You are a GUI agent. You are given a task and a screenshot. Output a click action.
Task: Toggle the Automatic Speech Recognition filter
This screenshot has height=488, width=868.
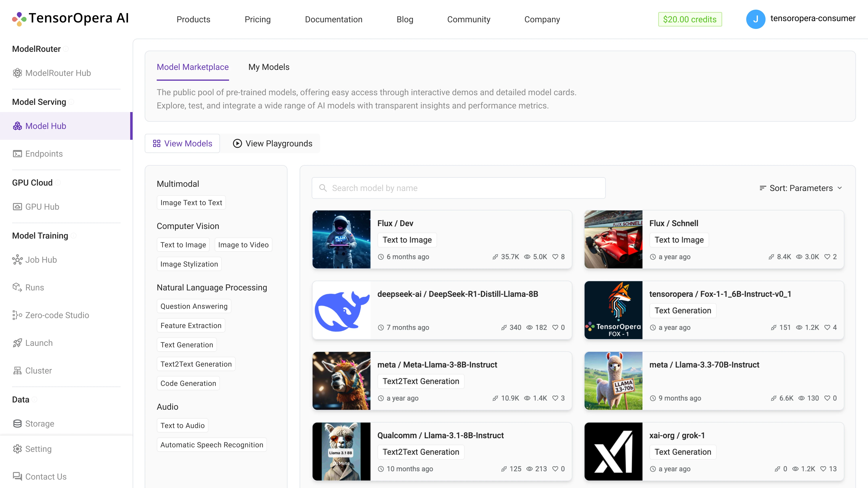(212, 445)
